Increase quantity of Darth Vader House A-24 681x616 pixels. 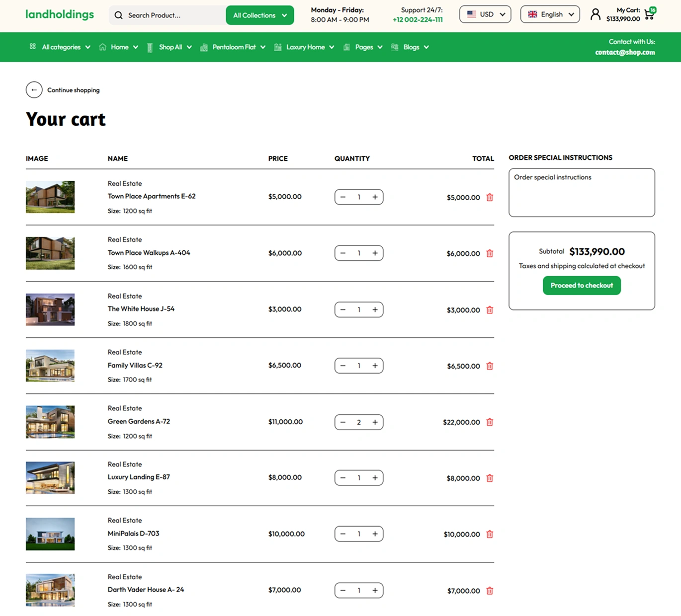coord(375,591)
